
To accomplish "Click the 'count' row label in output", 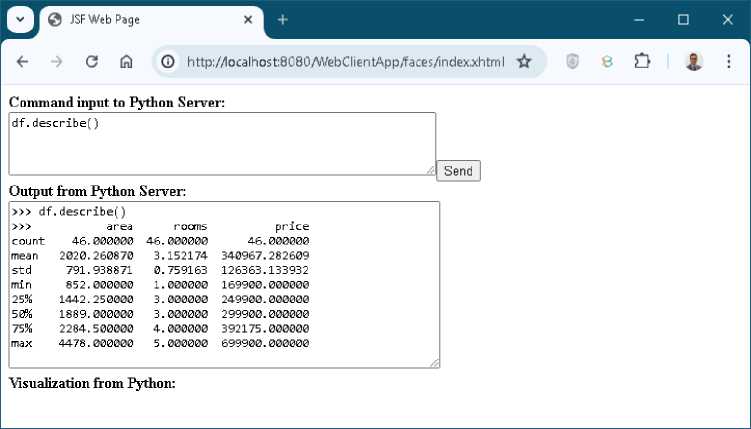I will tap(28, 241).
